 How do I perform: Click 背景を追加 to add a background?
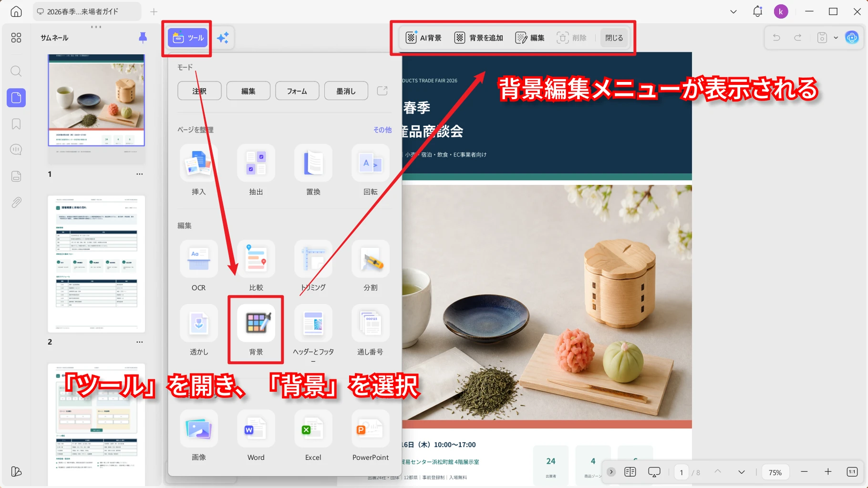click(479, 38)
